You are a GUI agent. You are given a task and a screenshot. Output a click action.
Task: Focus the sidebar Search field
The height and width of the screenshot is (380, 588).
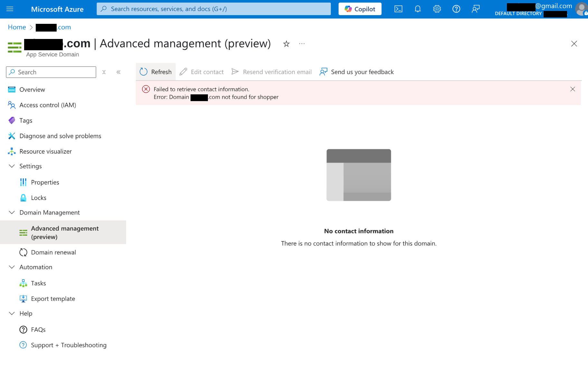[x=51, y=72]
